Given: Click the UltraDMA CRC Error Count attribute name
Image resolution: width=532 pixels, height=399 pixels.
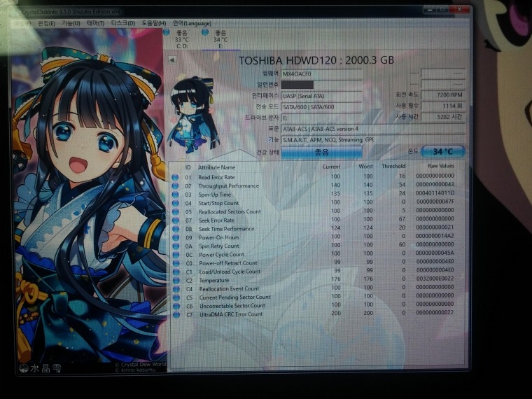Looking at the screenshot, I should coord(231,314).
